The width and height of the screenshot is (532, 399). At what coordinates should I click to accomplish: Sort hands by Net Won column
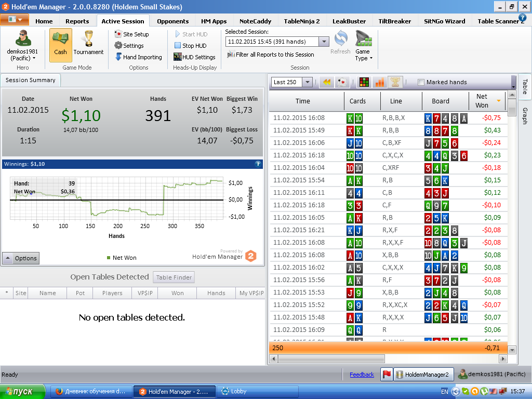(x=486, y=101)
